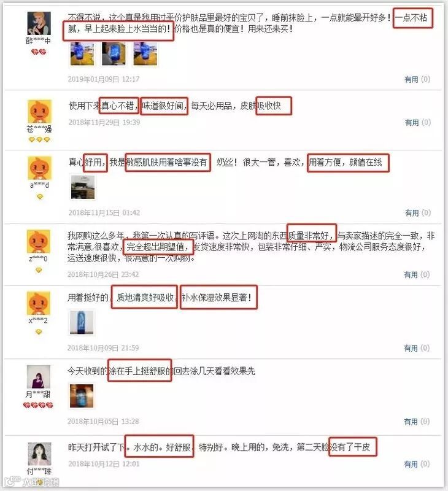Mark 2018年10月12日 review as 有用

417,464
